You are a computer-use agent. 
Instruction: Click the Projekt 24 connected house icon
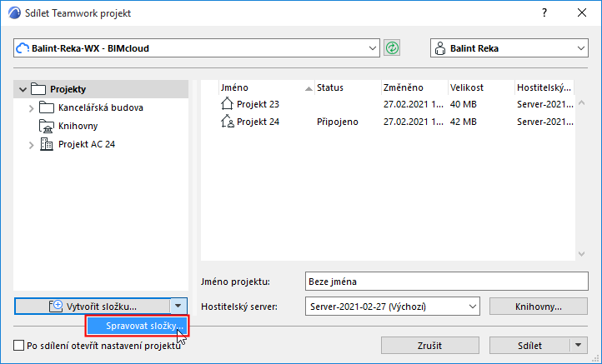(x=228, y=122)
